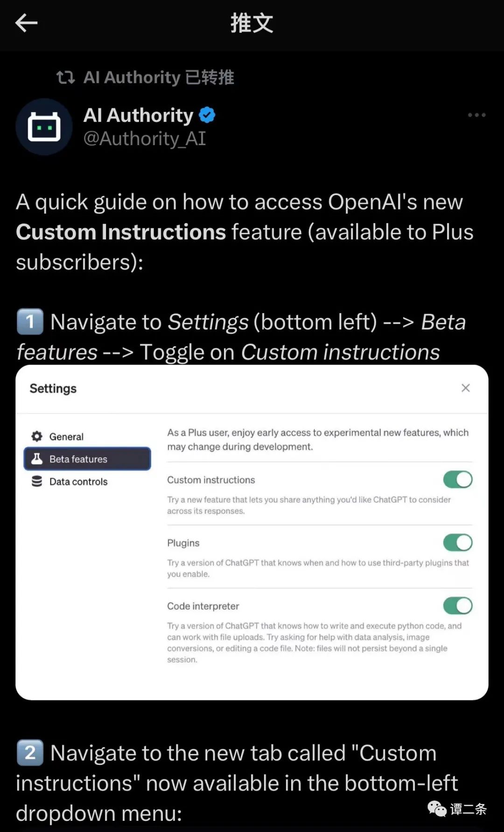Tap the @Authority_AI handle
The image size is (504, 832).
(x=144, y=139)
